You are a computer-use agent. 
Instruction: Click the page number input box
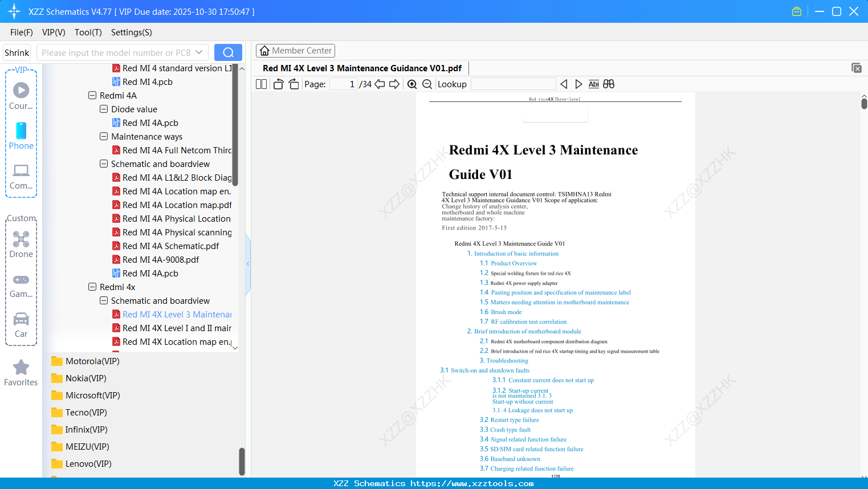(x=344, y=84)
